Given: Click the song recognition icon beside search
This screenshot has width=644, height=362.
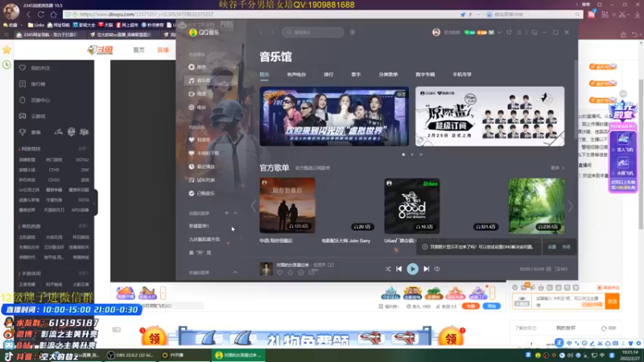Looking at the screenshot, I should tap(353, 32).
